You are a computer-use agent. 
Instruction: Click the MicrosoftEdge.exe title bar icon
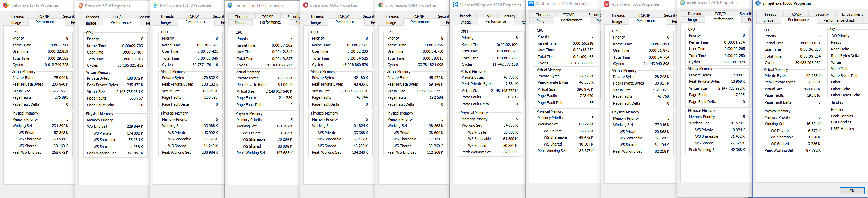(455, 5)
